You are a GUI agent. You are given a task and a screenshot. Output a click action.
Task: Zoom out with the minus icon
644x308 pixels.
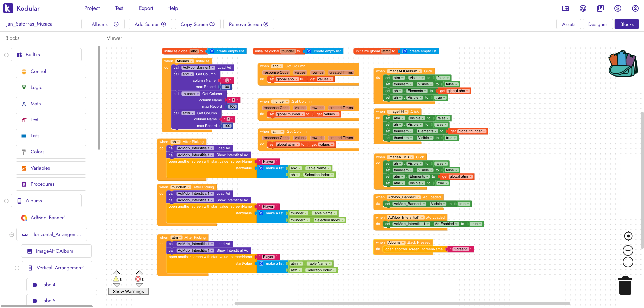[x=628, y=262]
